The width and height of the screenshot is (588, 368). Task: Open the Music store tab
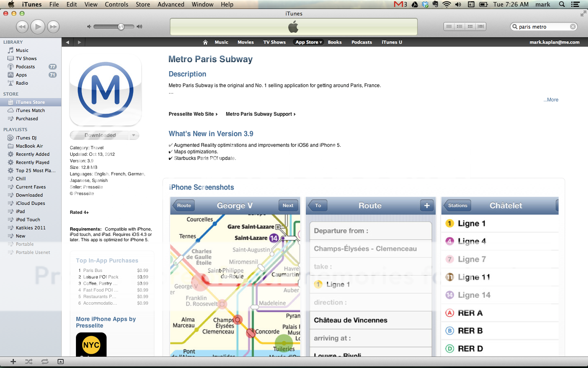tap(221, 42)
